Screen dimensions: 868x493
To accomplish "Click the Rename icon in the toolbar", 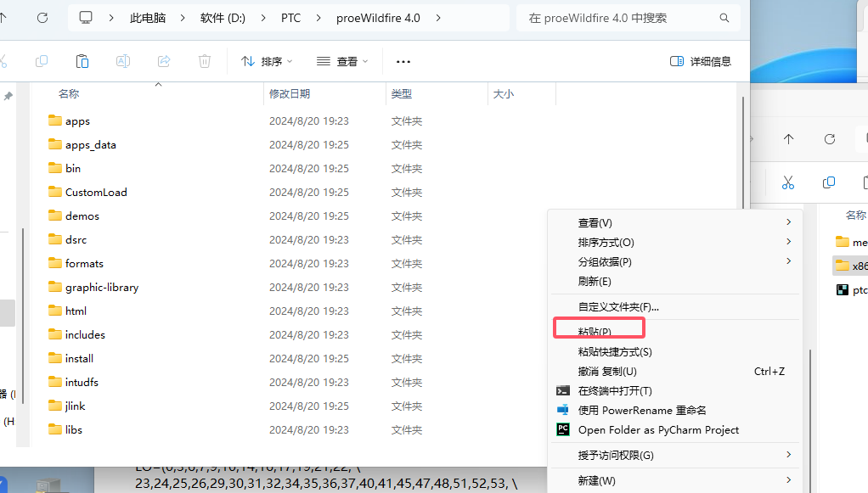I will [123, 61].
